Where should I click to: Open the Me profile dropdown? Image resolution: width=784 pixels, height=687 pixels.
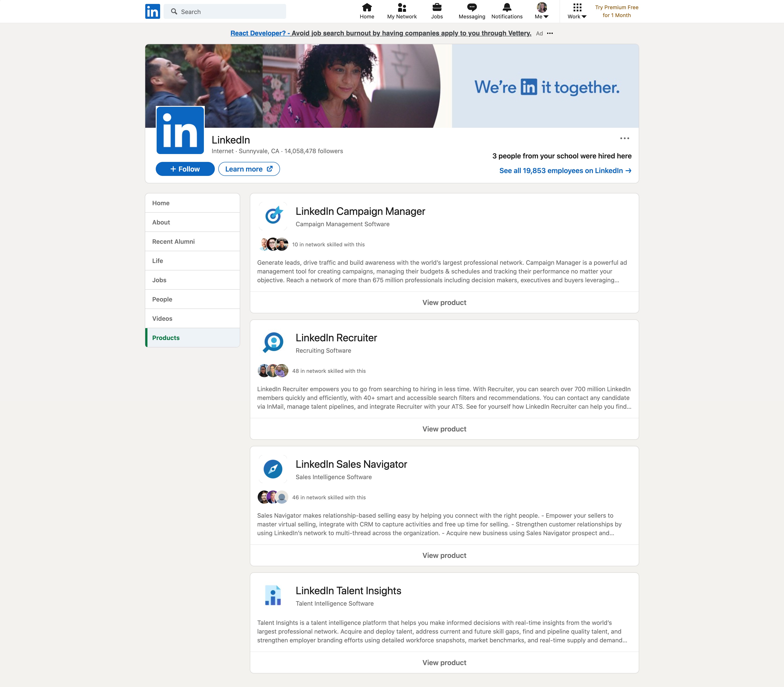(x=541, y=11)
